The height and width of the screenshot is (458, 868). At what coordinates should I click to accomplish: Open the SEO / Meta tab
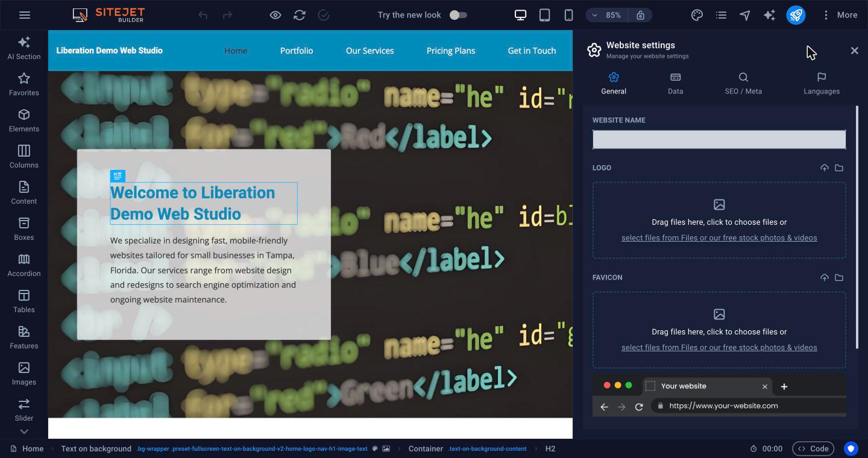pos(743,84)
